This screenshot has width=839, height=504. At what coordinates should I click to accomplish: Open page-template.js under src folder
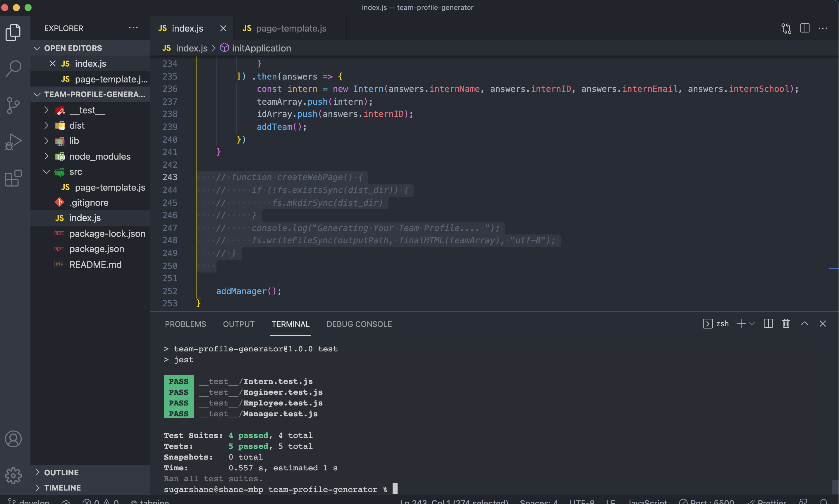coord(90,187)
